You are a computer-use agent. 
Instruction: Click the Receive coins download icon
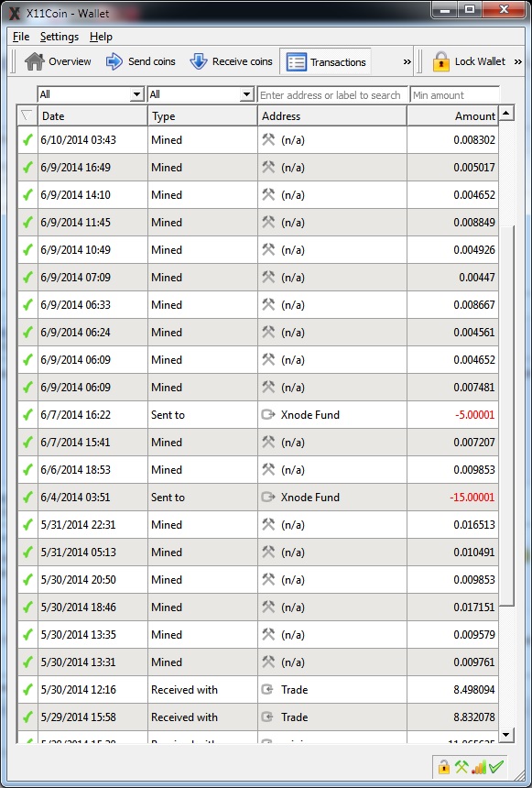coord(199,61)
